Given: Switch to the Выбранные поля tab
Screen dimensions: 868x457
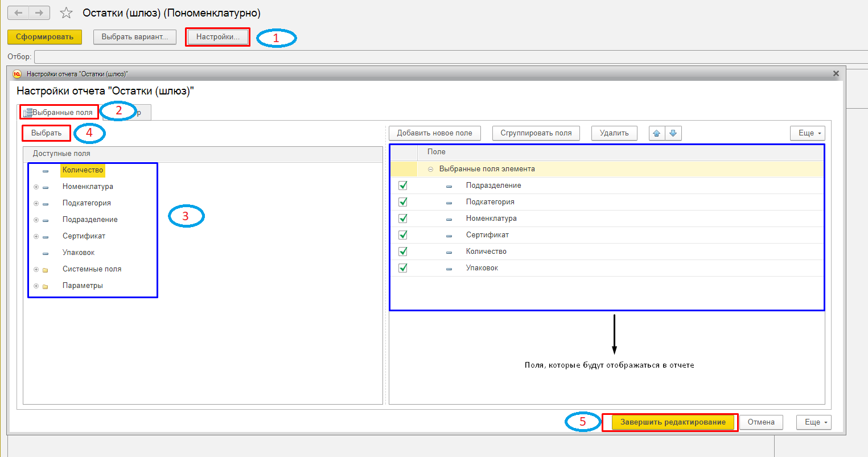Looking at the screenshot, I should [59, 112].
